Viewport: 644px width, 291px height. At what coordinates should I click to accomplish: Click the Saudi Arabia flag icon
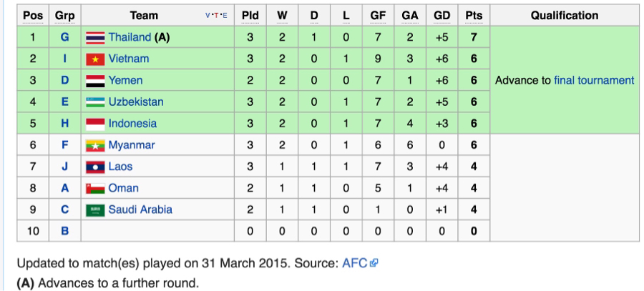(95, 209)
